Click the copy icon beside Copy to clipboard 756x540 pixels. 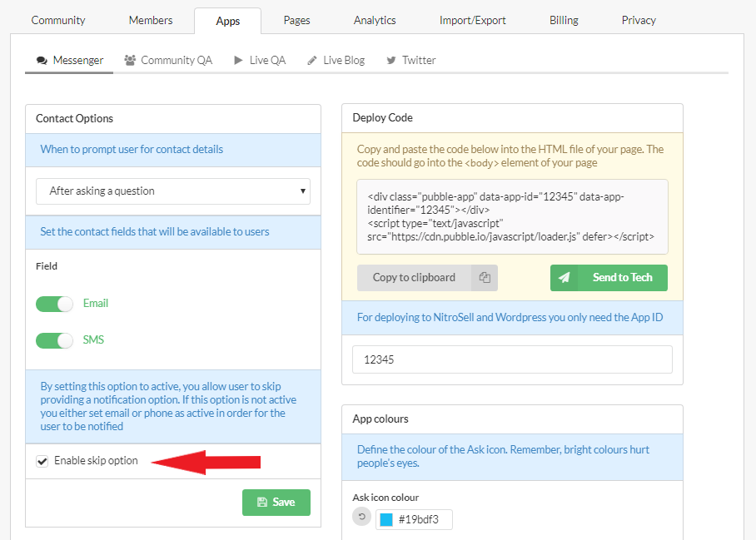tap(485, 278)
